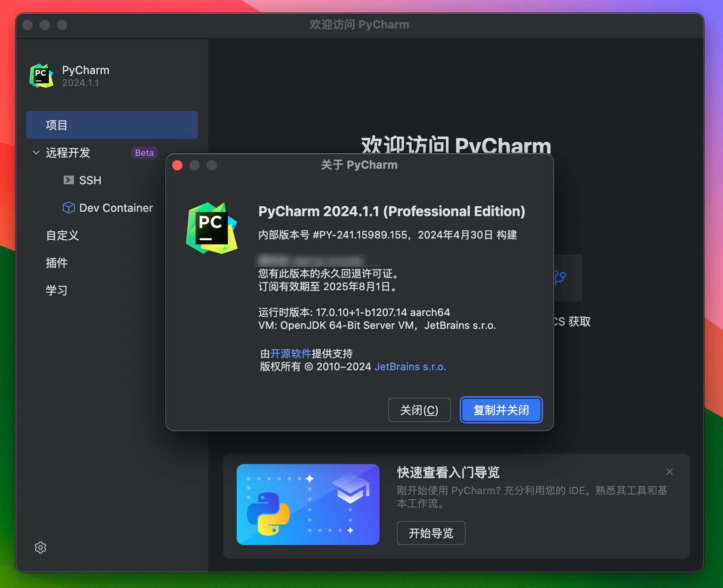
Task: Click the runtime version '17.0.10+1-b1207.14 aarch64' line
Action: [354, 312]
